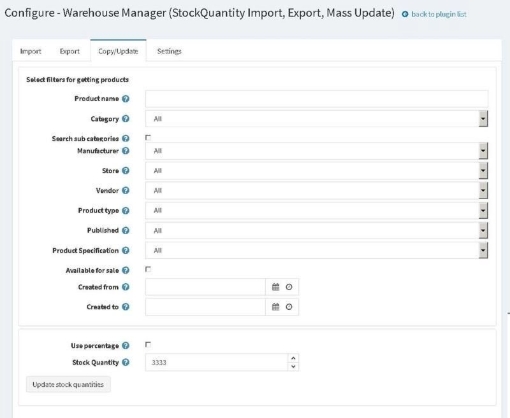This screenshot has height=418, width=510.
Task: Click help icon beside Stock Quantity
Action: [125, 362]
